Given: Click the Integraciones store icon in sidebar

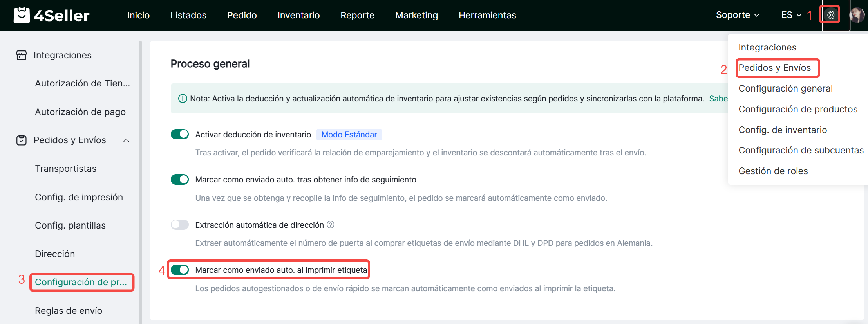Looking at the screenshot, I should click(22, 55).
